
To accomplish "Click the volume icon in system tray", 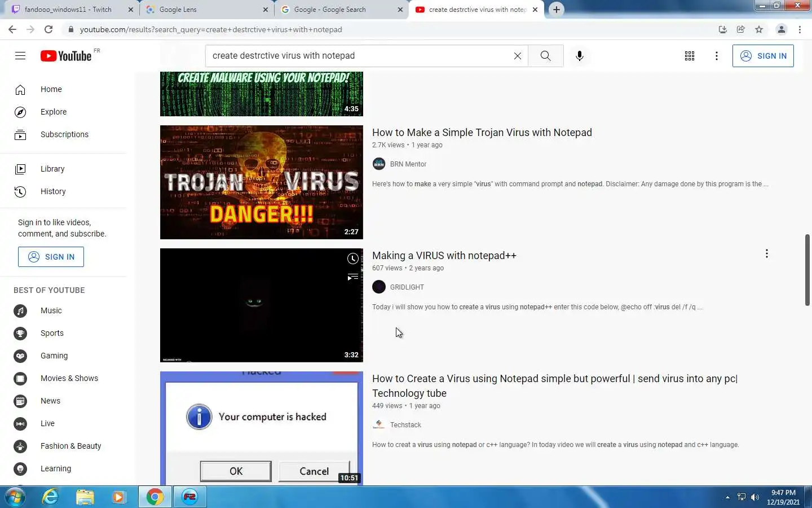I will coord(755,497).
